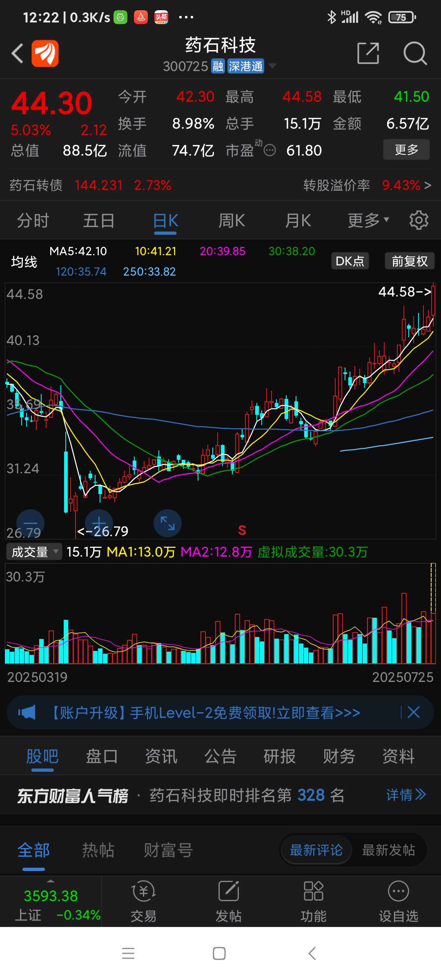The height and width of the screenshot is (980, 441).
Task: Expand chart to fullscreen arrows icon
Action: pos(167,523)
